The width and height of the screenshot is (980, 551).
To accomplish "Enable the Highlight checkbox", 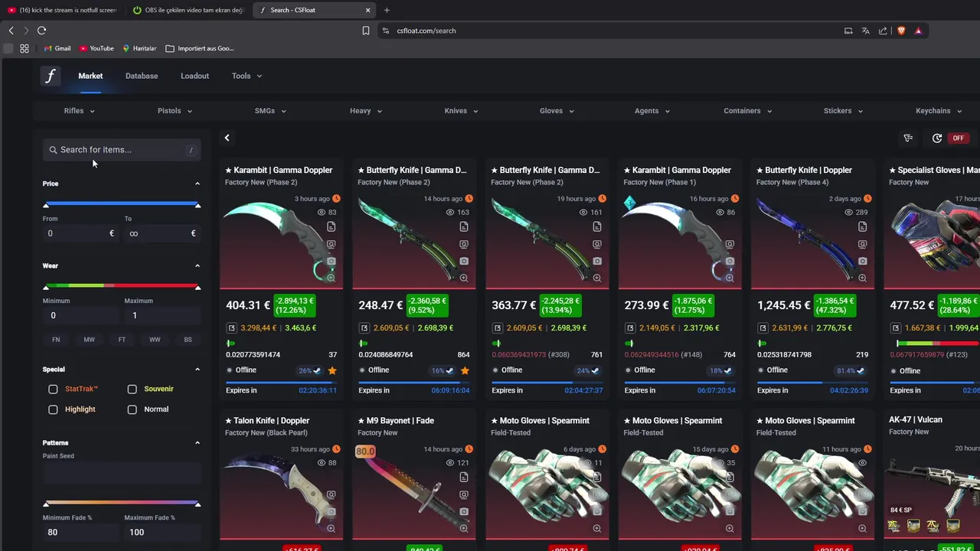I will (53, 409).
